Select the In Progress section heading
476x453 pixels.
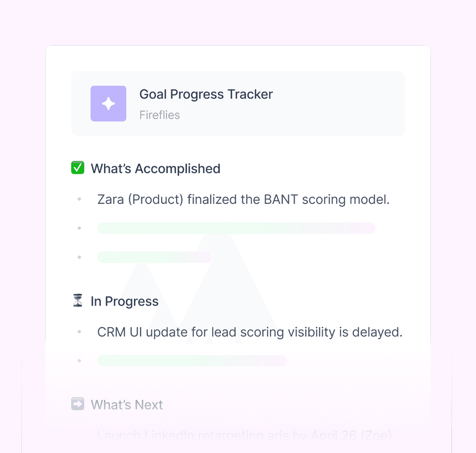(x=124, y=301)
